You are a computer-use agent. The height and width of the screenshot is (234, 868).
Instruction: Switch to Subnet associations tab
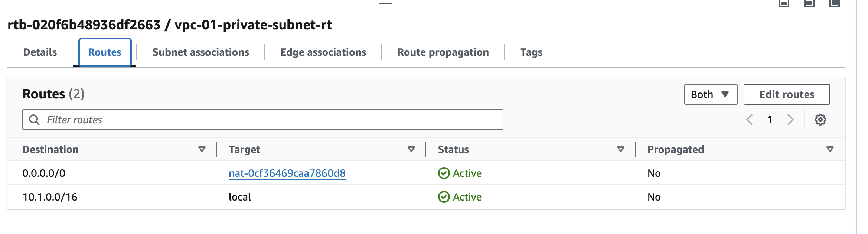click(x=200, y=52)
